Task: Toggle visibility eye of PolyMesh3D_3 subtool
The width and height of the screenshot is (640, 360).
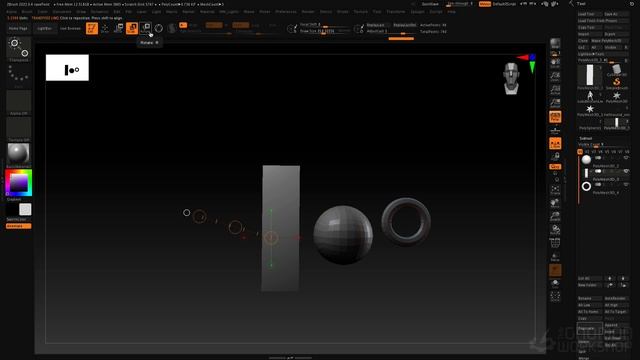Action: coord(626,171)
